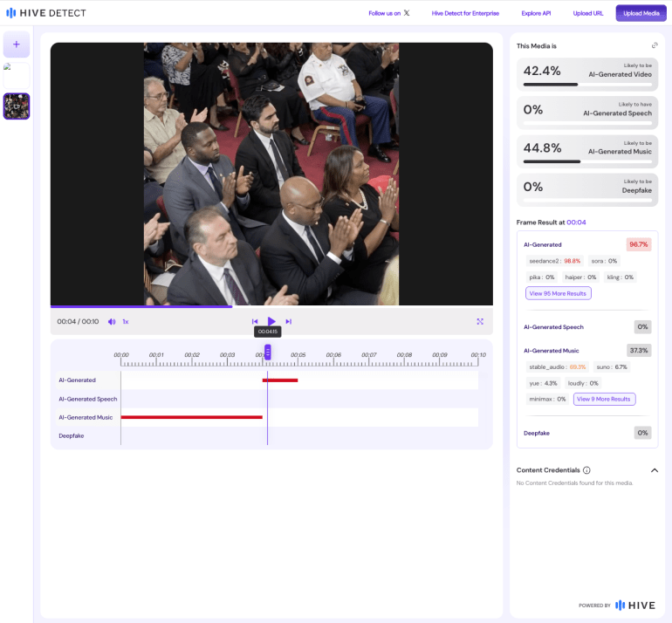Click the kling 0% tag

621,277
